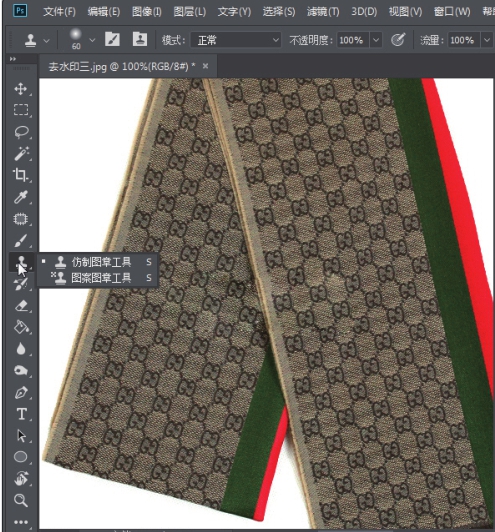Open the 图层(L) menu
This screenshot has height=532, width=495.
[190, 12]
